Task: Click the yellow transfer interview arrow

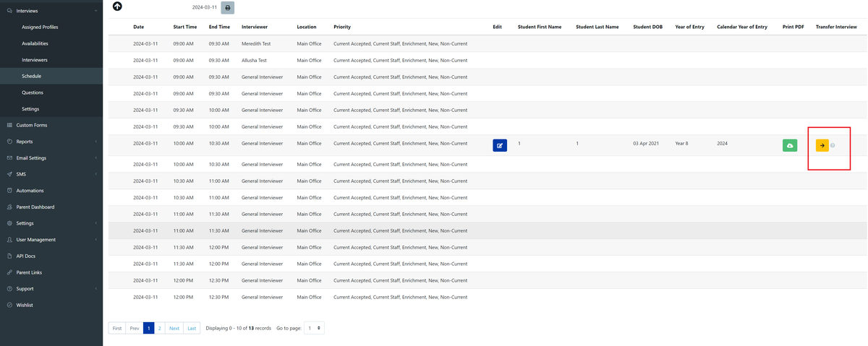Action: tap(822, 145)
